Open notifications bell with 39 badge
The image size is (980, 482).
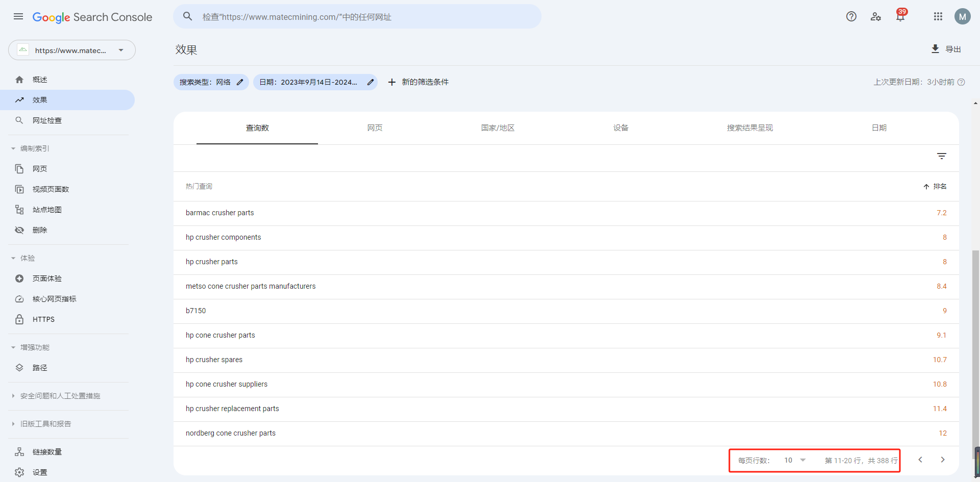click(901, 15)
